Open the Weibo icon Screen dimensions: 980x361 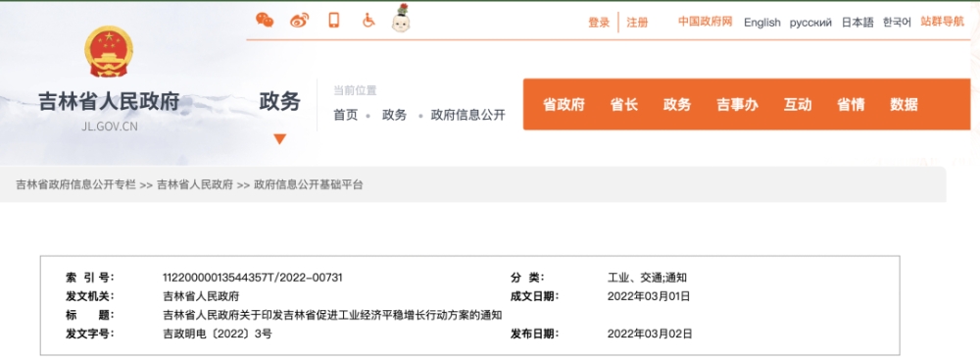pyautogui.click(x=299, y=21)
